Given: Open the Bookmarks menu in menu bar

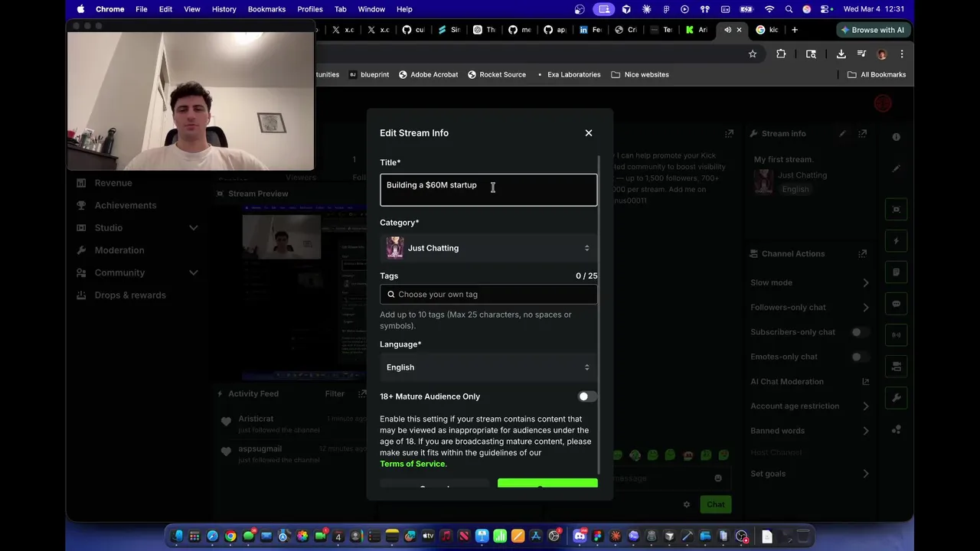Looking at the screenshot, I should 266,9.
